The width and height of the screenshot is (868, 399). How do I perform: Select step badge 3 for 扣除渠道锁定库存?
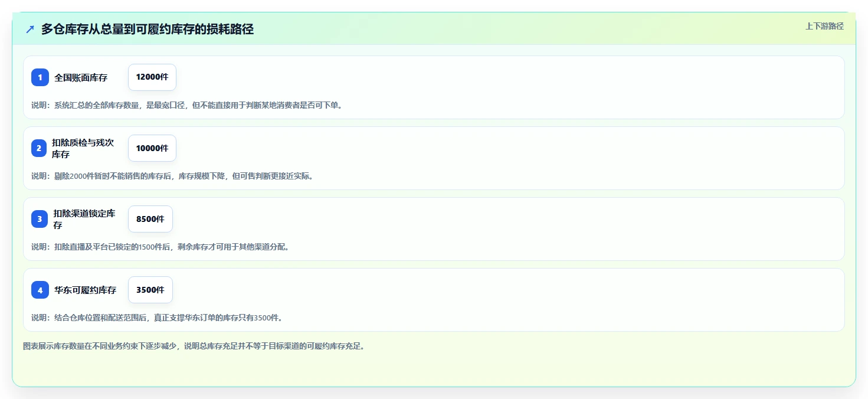(x=40, y=219)
